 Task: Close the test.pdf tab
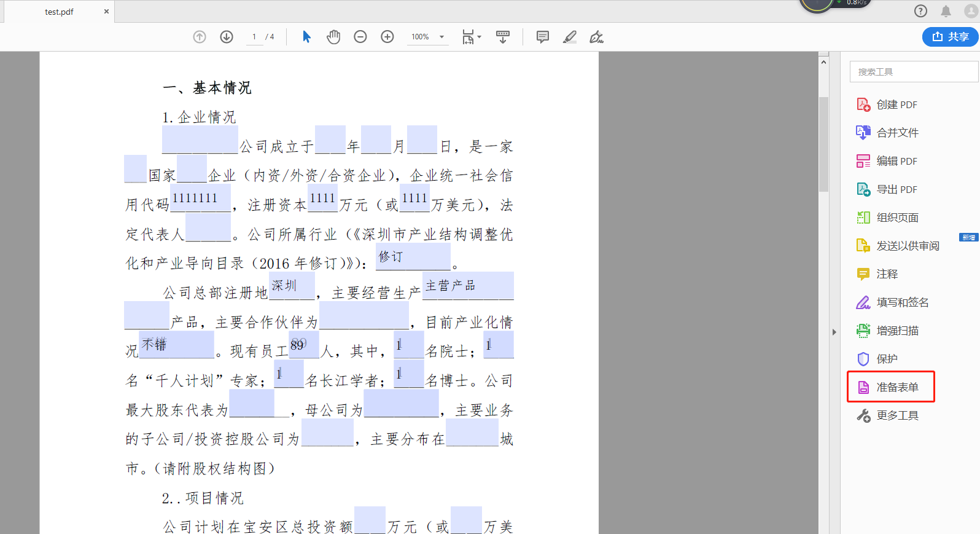pyautogui.click(x=106, y=11)
